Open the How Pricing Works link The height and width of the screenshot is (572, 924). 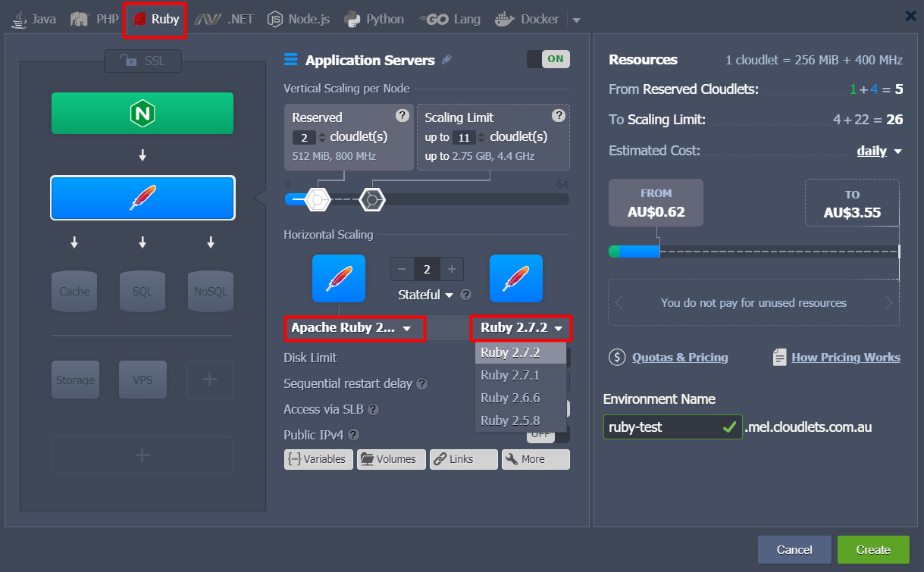846,358
